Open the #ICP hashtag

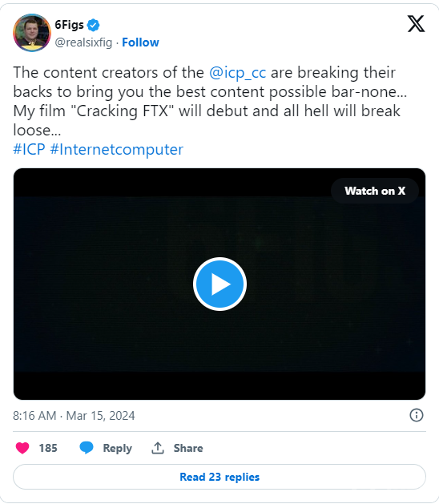pos(29,150)
